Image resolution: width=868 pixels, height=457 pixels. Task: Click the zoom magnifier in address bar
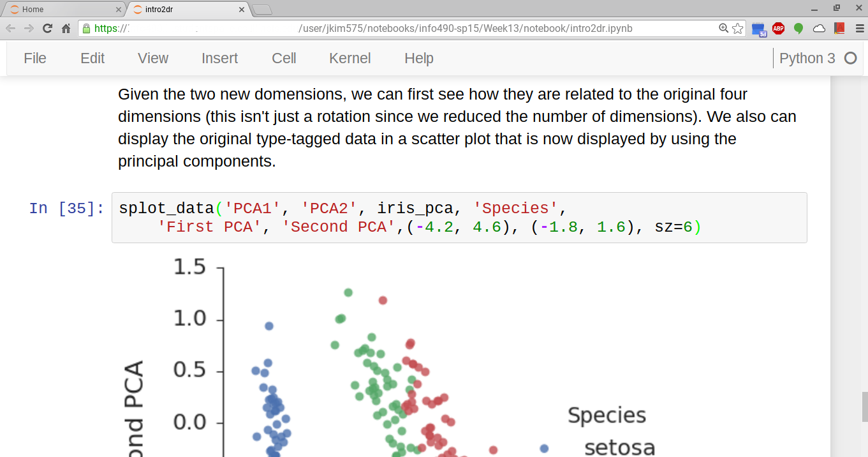(724, 28)
